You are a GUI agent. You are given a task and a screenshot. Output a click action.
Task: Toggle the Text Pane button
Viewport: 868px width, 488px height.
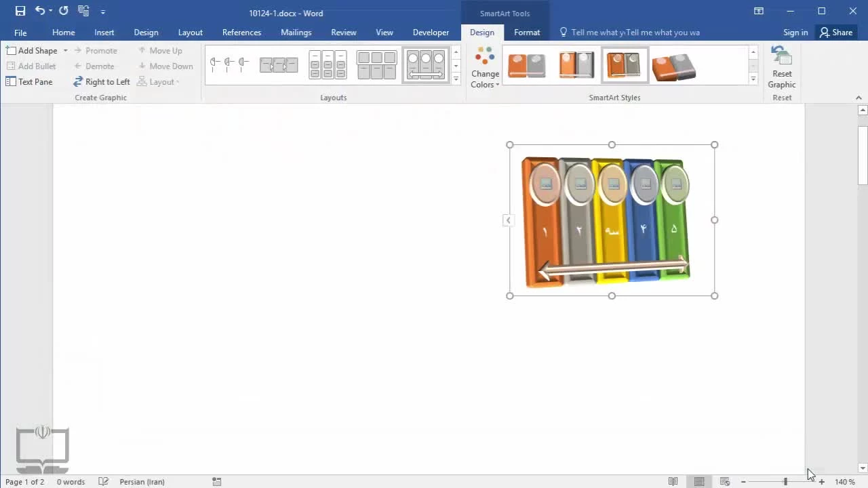29,82
